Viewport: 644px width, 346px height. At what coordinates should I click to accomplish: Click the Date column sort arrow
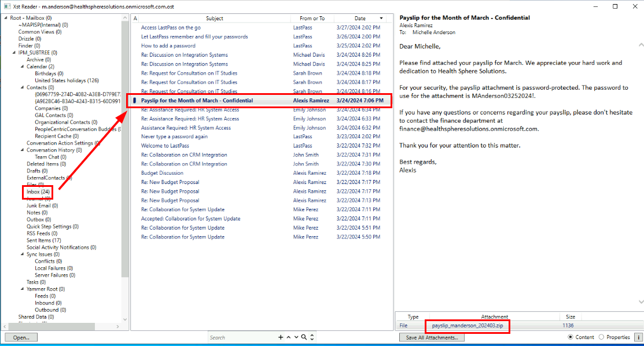coord(381,19)
